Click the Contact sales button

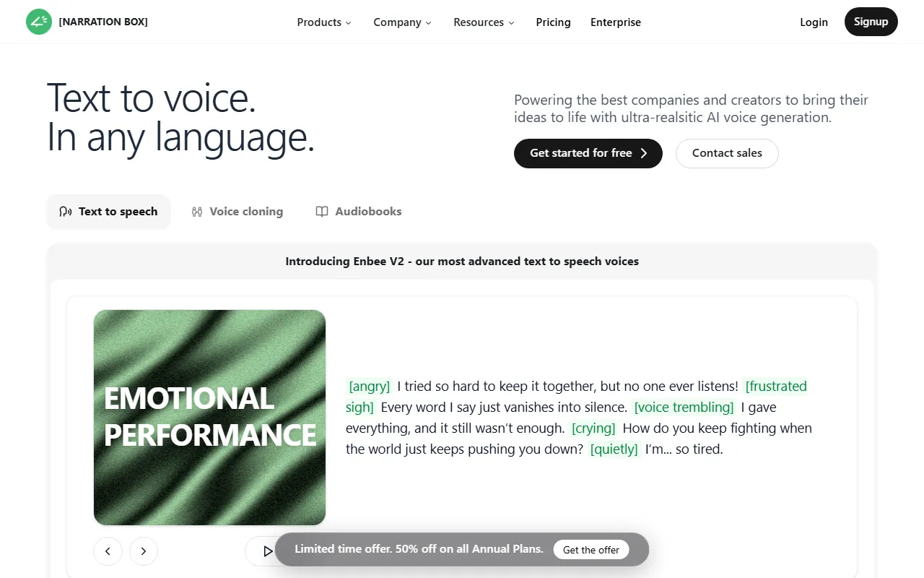pyautogui.click(x=727, y=153)
